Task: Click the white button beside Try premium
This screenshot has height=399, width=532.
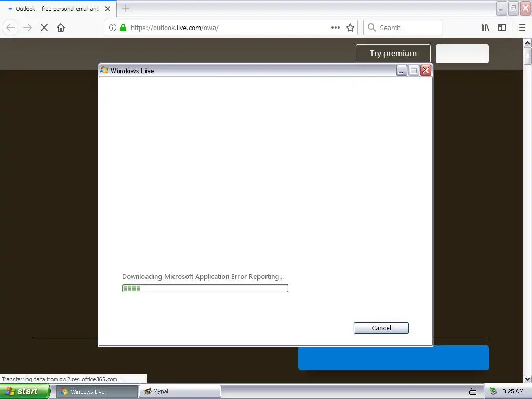Action: 462,54
